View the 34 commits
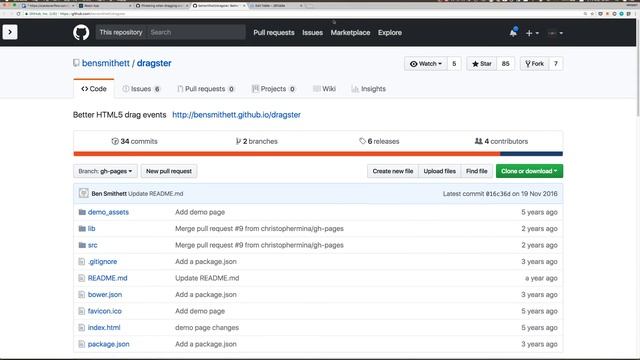The height and width of the screenshot is (360, 640). [x=134, y=141]
